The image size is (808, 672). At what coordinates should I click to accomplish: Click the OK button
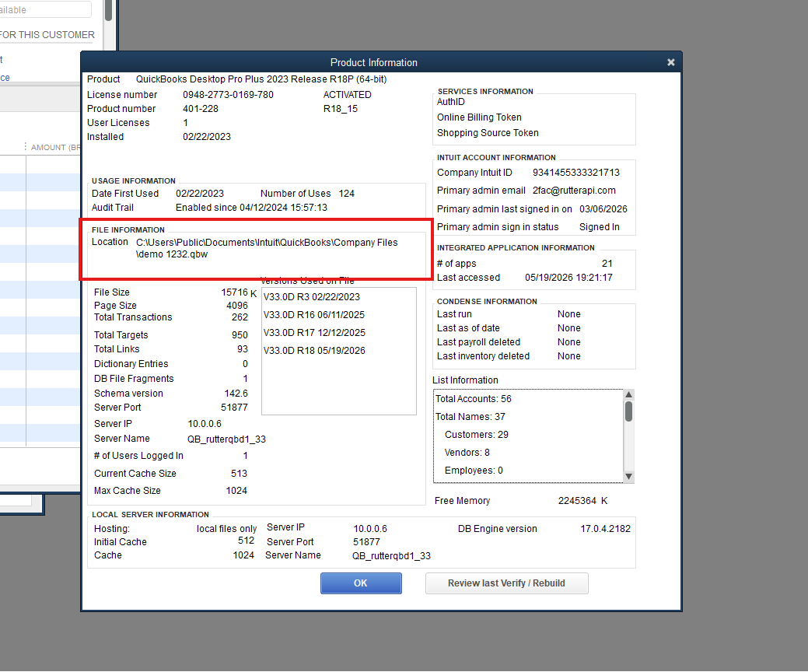pyautogui.click(x=361, y=583)
